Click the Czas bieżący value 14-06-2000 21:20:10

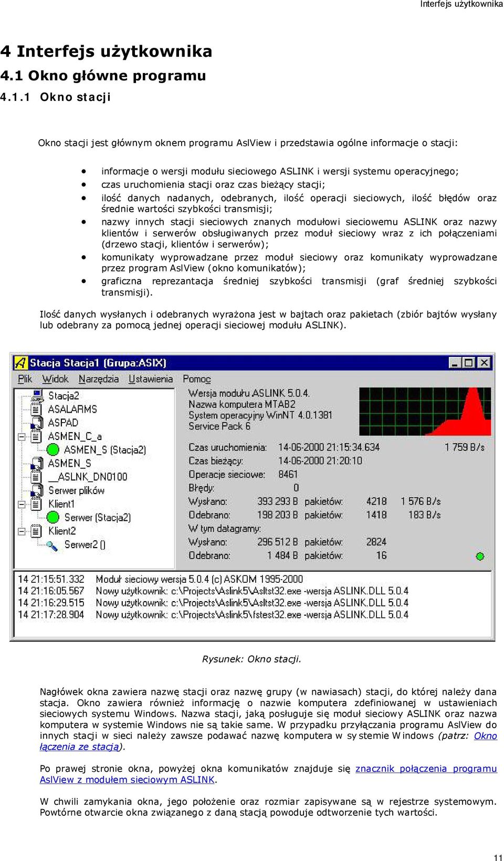click(320, 460)
